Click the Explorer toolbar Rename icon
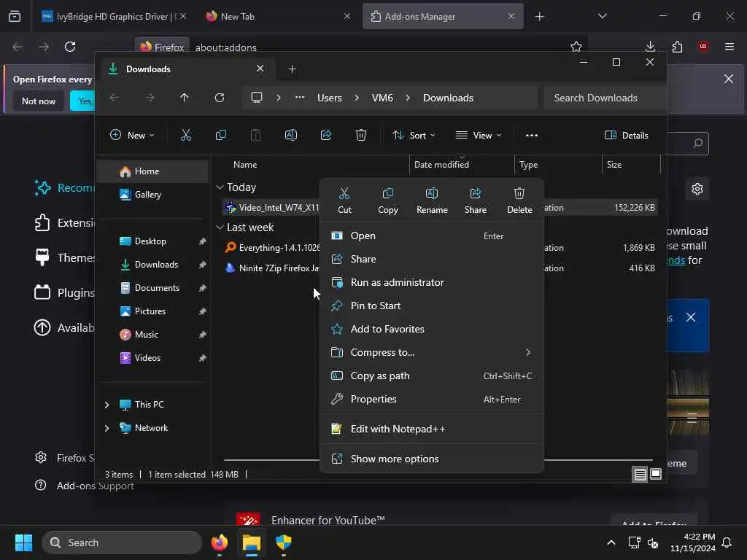This screenshot has width=747, height=560. pyautogui.click(x=290, y=135)
